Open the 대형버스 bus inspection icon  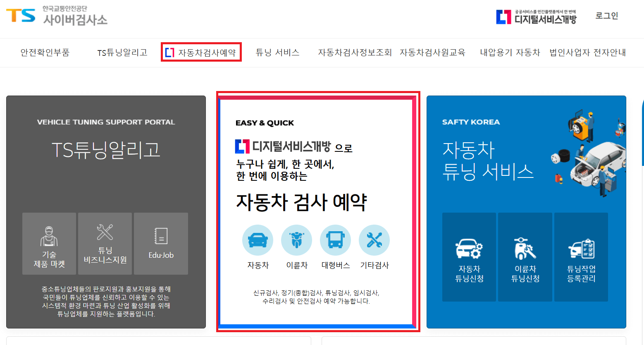335,240
